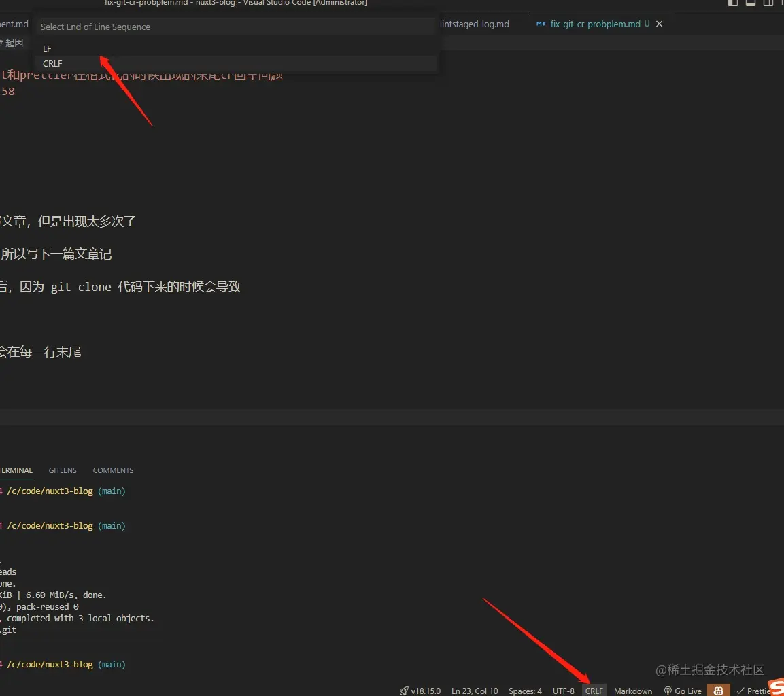Image resolution: width=784 pixels, height=696 pixels.
Task: Click the Prettier status bar item
Action: (753, 691)
